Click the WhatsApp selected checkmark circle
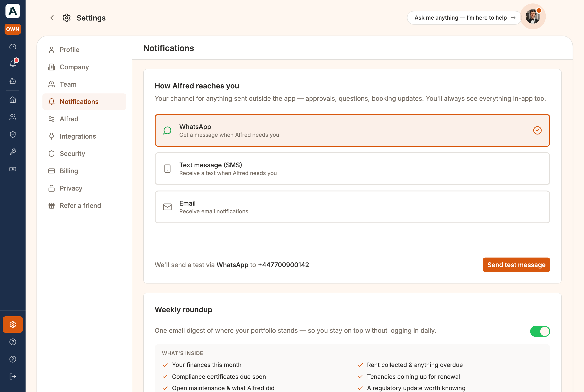The height and width of the screenshot is (392, 584). click(x=537, y=131)
